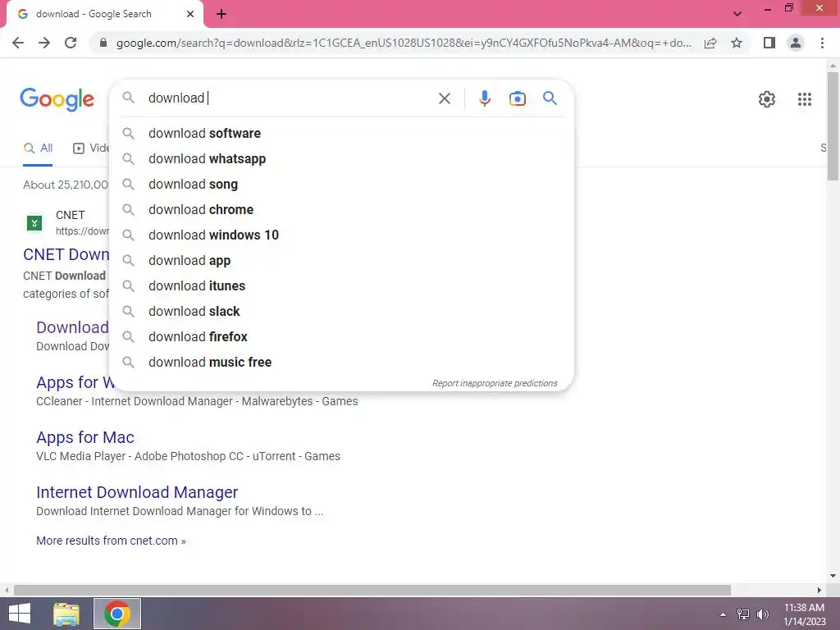Screen dimensions: 840x630
Task: Select suggestion download software
Action: point(341,134)
